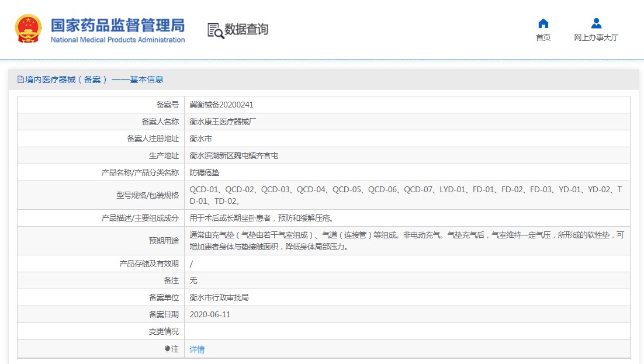Select the product name 防褥疮垫

click(x=204, y=172)
